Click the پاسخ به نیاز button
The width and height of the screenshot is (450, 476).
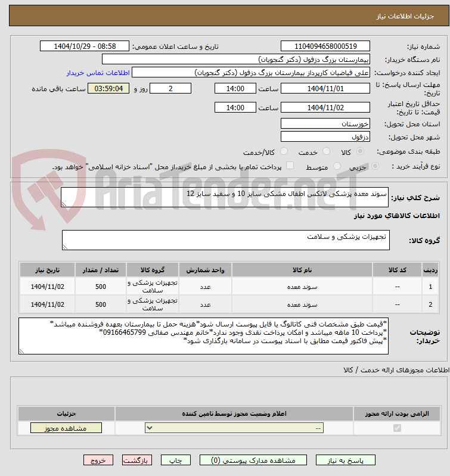[345, 460]
